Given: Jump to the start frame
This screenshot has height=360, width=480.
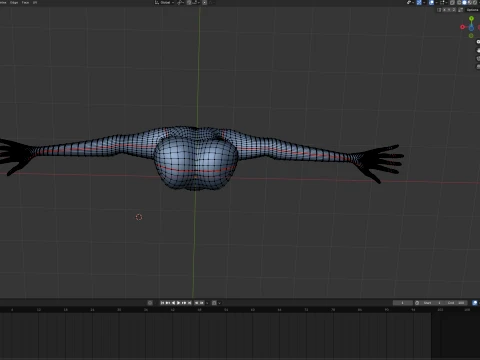Looking at the screenshot, I should click(x=162, y=303).
